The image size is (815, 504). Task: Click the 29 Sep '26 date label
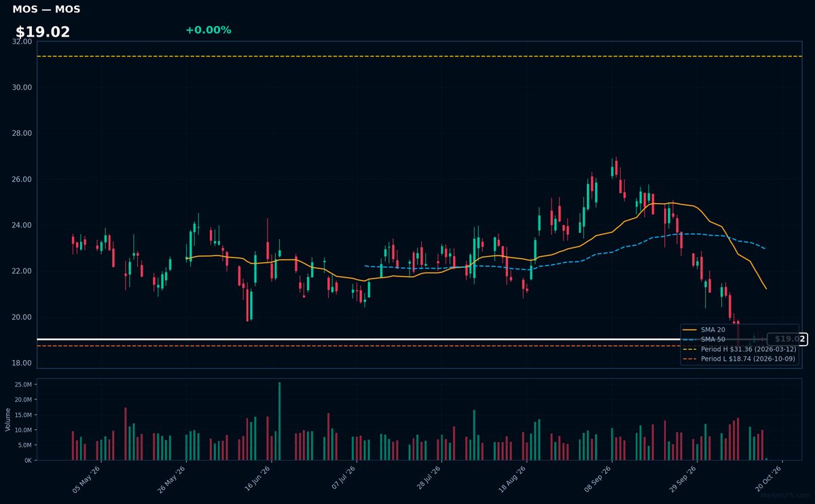pyautogui.click(x=683, y=480)
